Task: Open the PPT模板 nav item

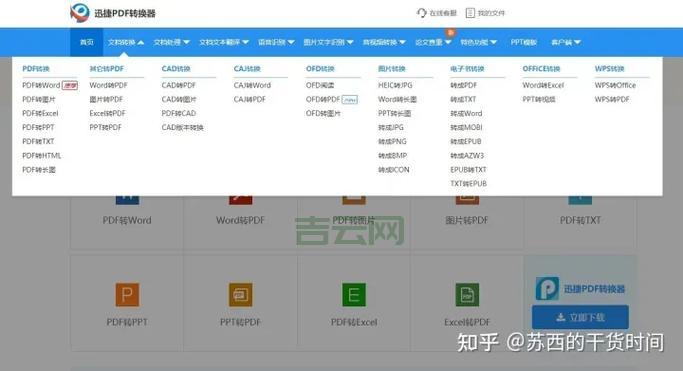Action: point(524,42)
